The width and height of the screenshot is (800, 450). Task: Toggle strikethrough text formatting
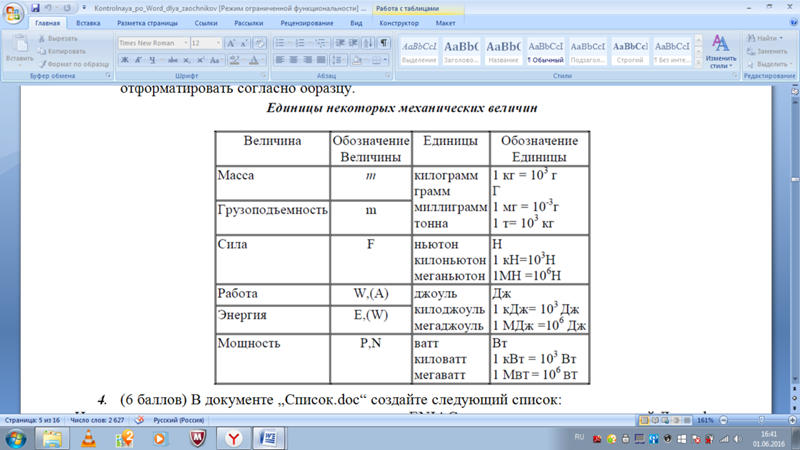[171, 60]
